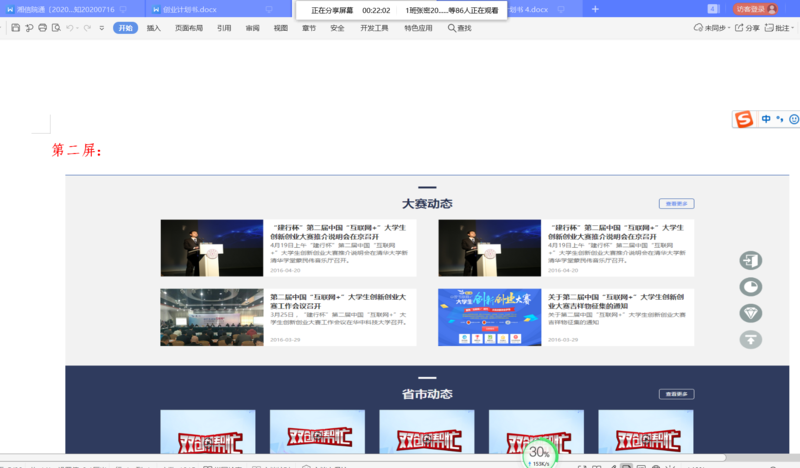The image size is (800, 468).
Task: Click the first 双创帮忙 card thumbnail
Action: point(208,431)
